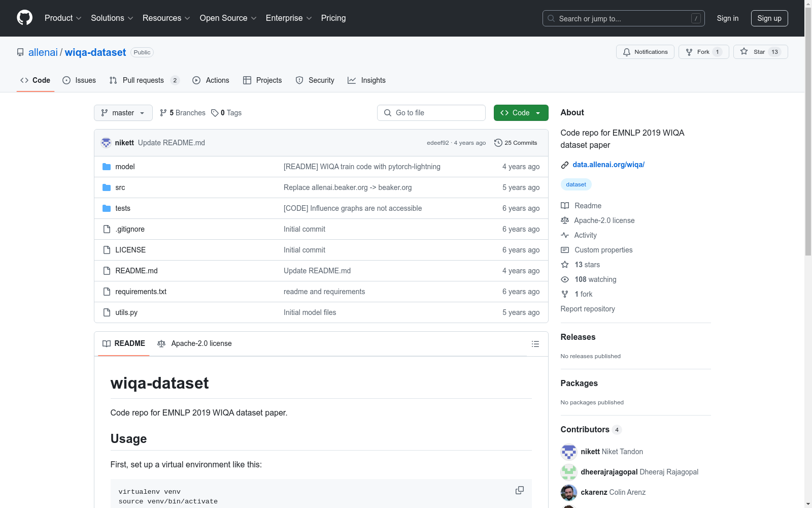Expand the Open Source menu

pos(228,18)
